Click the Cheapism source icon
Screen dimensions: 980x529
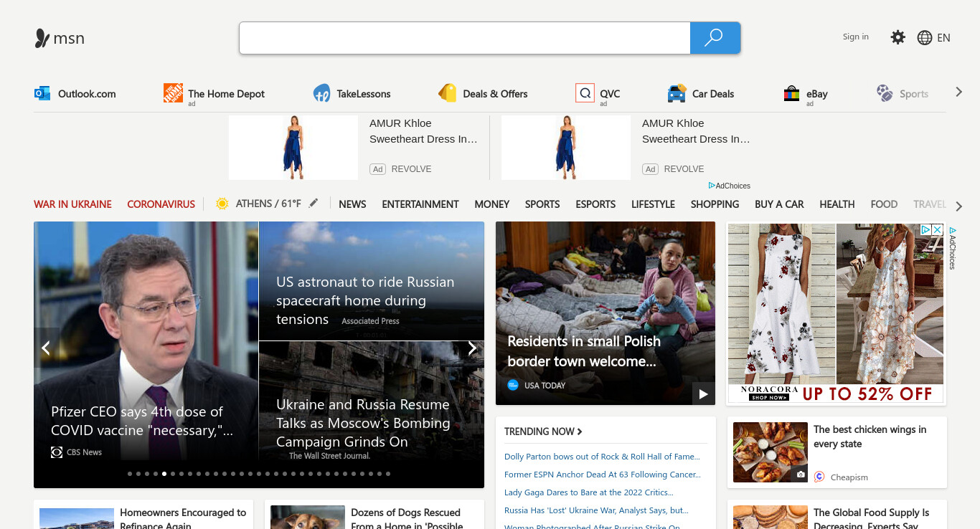(x=819, y=477)
